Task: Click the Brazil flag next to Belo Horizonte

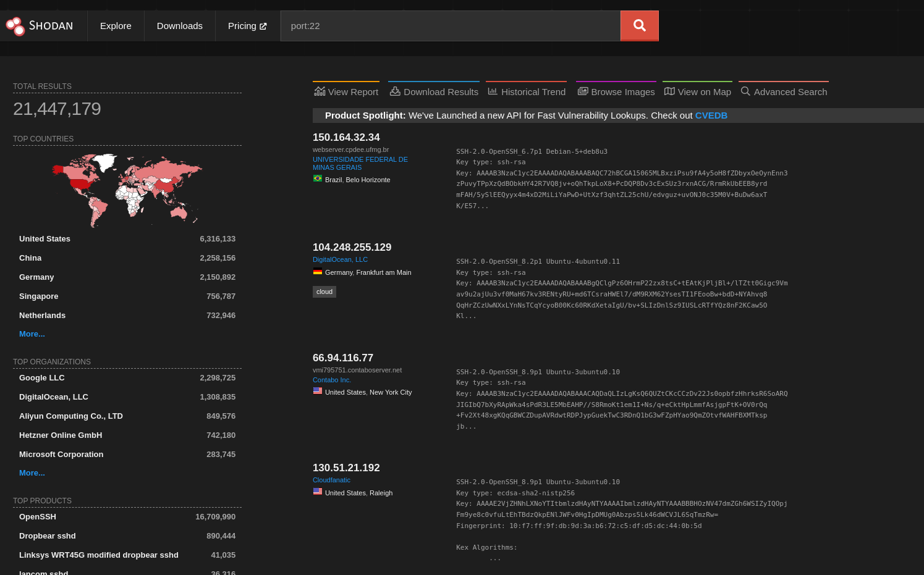Action: coord(317,178)
